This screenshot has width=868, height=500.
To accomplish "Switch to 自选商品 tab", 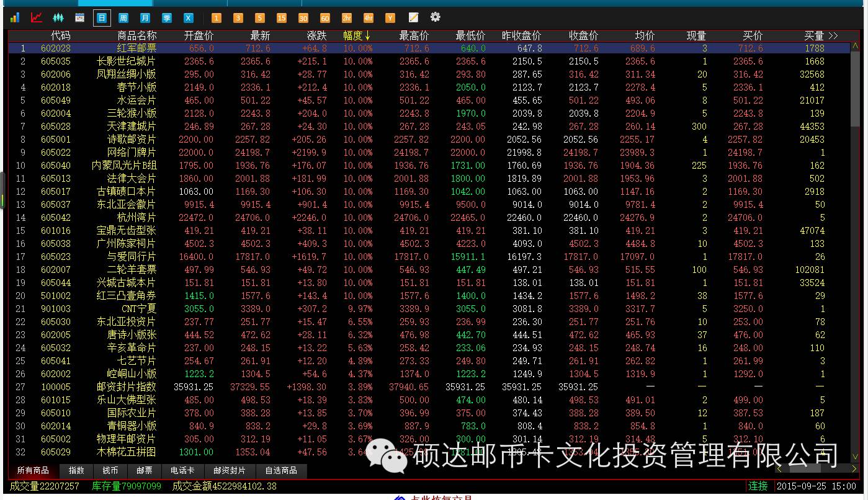I will (281, 471).
